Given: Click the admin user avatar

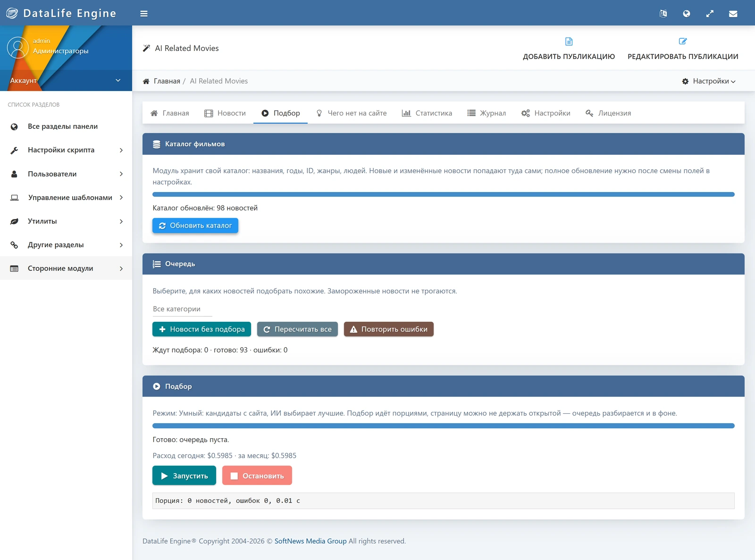Looking at the screenshot, I should (x=18, y=48).
